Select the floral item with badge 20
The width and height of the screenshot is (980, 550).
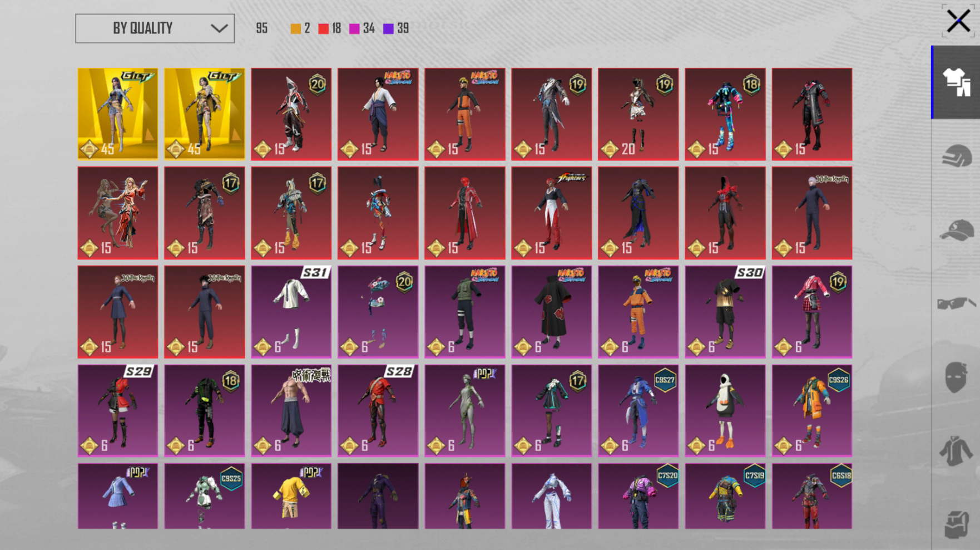[378, 312]
